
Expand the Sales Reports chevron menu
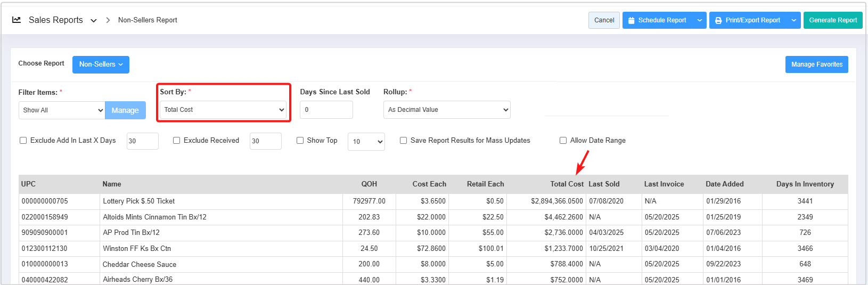[94, 21]
